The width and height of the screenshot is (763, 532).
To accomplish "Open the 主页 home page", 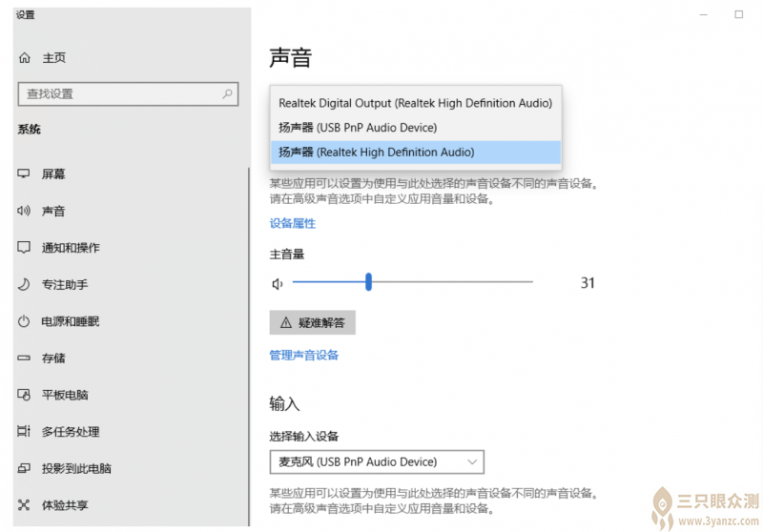I will point(54,58).
